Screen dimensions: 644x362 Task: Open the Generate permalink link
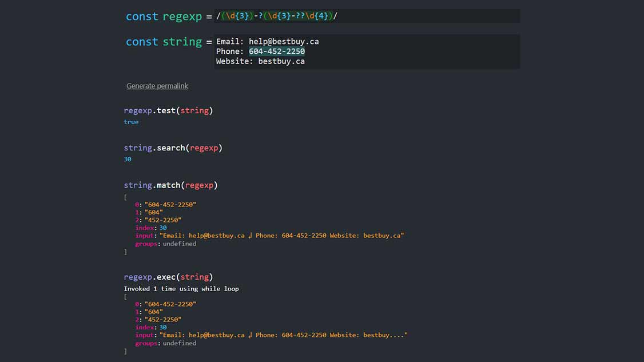[x=157, y=86]
